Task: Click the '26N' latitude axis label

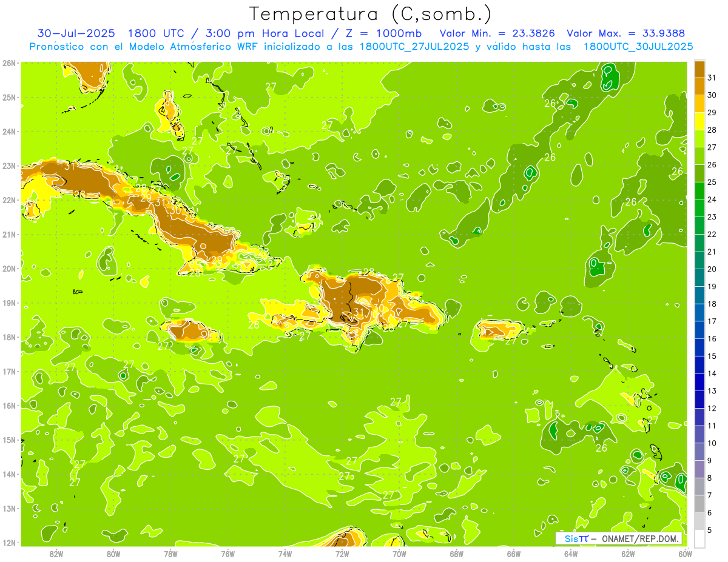Action: point(8,63)
